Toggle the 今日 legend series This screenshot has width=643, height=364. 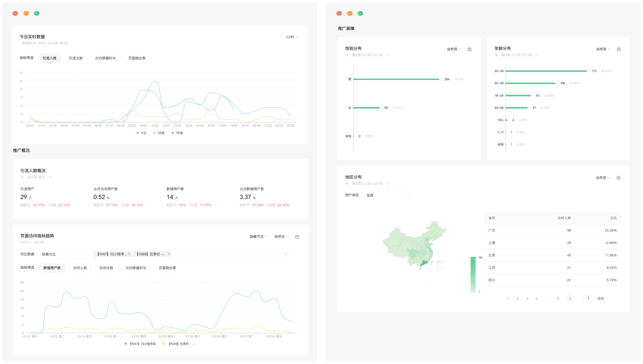[142, 133]
